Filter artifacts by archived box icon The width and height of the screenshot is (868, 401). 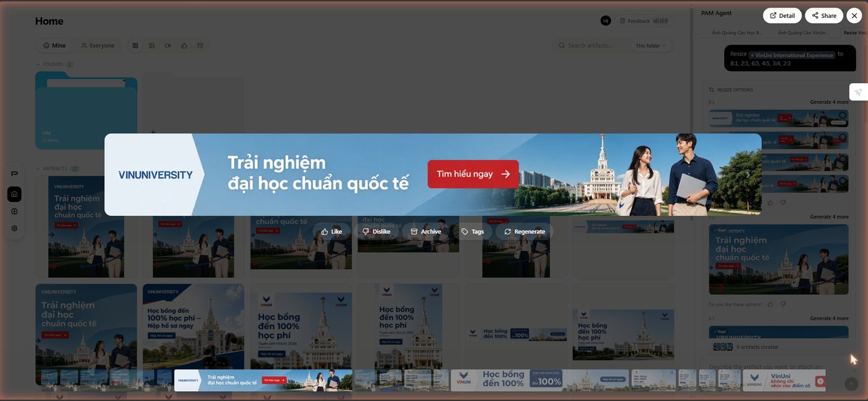coord(200,45)
